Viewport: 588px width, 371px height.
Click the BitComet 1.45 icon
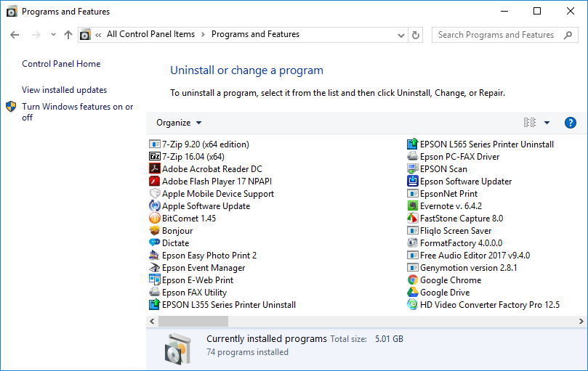pos(155,219)
